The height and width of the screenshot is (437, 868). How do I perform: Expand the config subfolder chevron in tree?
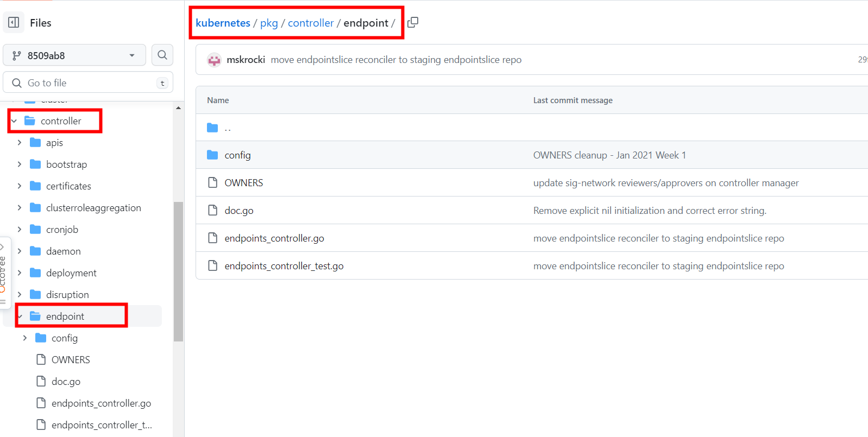(26, 338)
